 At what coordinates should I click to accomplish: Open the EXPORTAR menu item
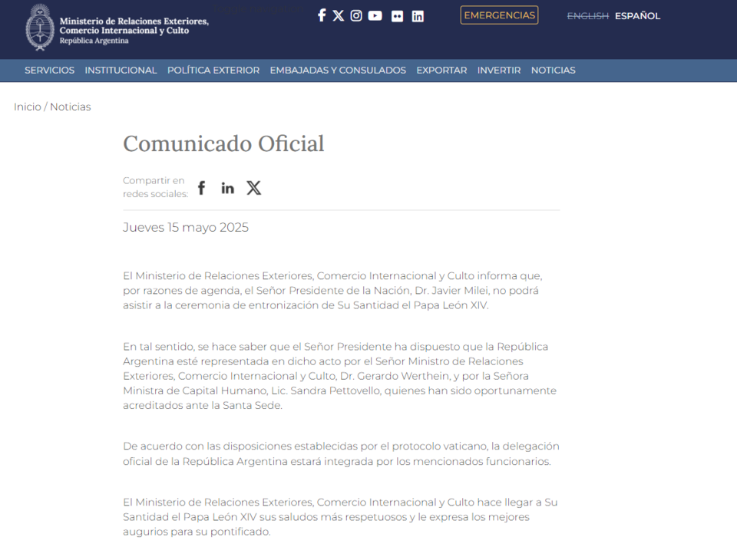click(x=442, y=71)
